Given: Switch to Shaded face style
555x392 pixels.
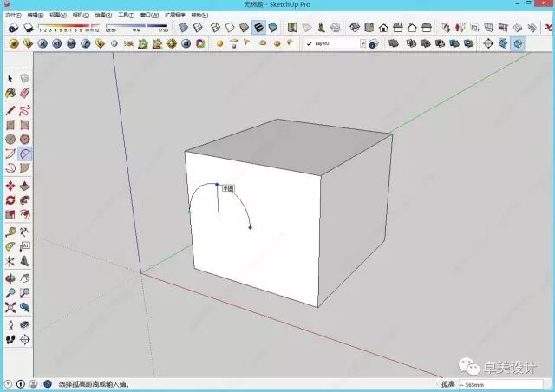Looking at the screenshot, I should point(244,27).
